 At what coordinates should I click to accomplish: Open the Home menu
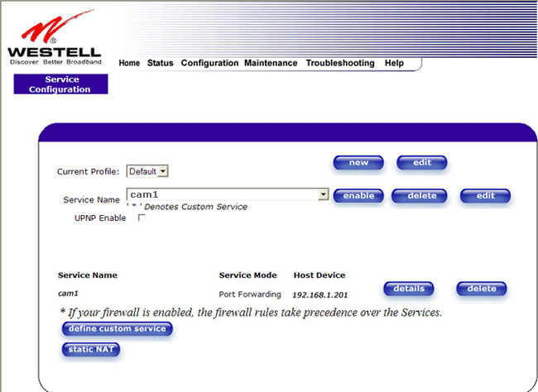pos(129,63)
